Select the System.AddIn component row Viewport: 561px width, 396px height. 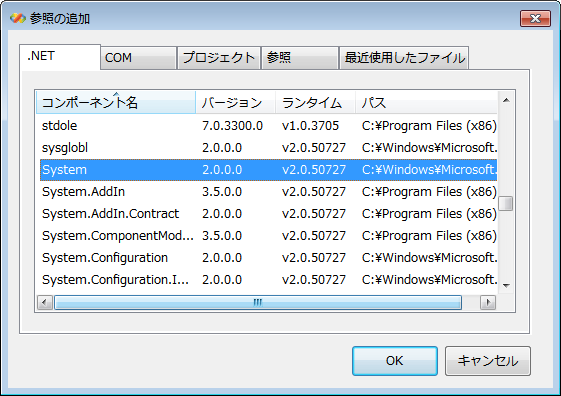(268, 192)
